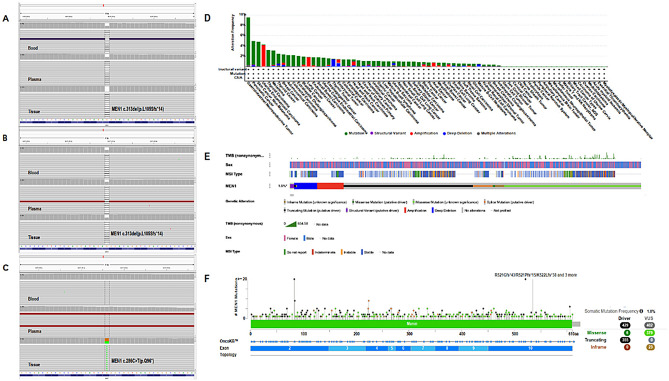This screenshot has width=669, height=381.
Task: Click the Inframe VUS count badge
Action: coord(650,347)
